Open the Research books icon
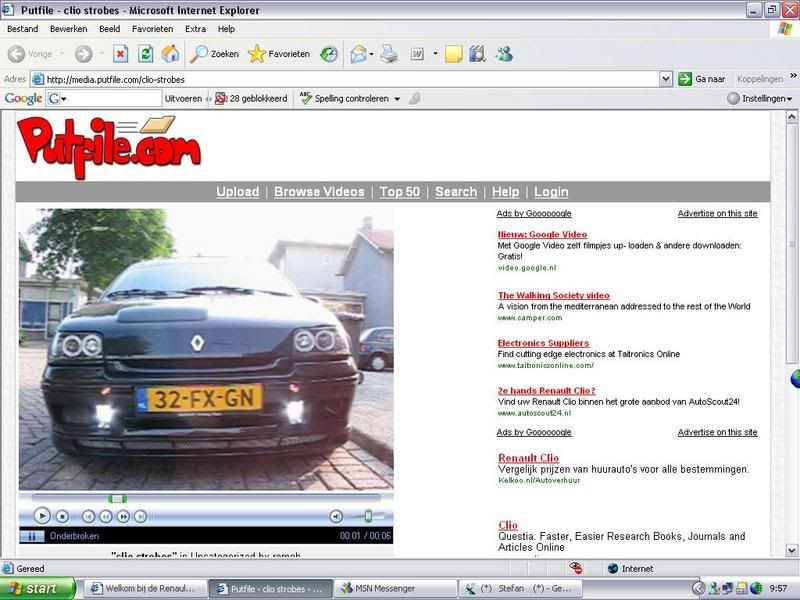This screenshot has height=600, width=800. point(478,54)
